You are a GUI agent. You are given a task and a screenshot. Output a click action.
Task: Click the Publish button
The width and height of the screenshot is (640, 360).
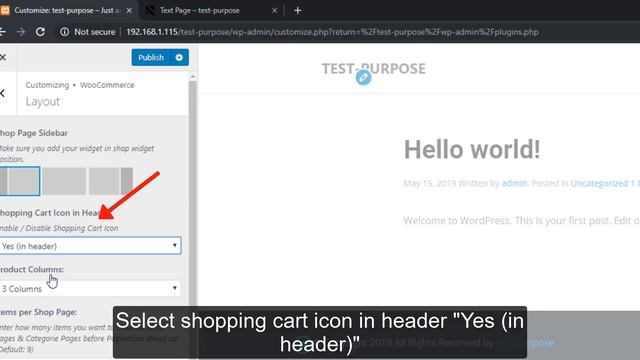coord(151,58)
